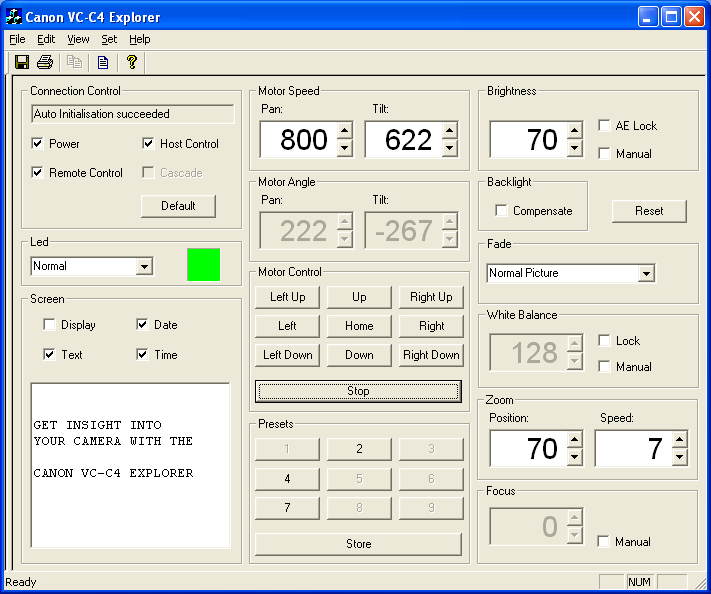711x594 pixels.
Task: Decrease Motor Speed Tilt with down arrow
Action: coord(449,147)
